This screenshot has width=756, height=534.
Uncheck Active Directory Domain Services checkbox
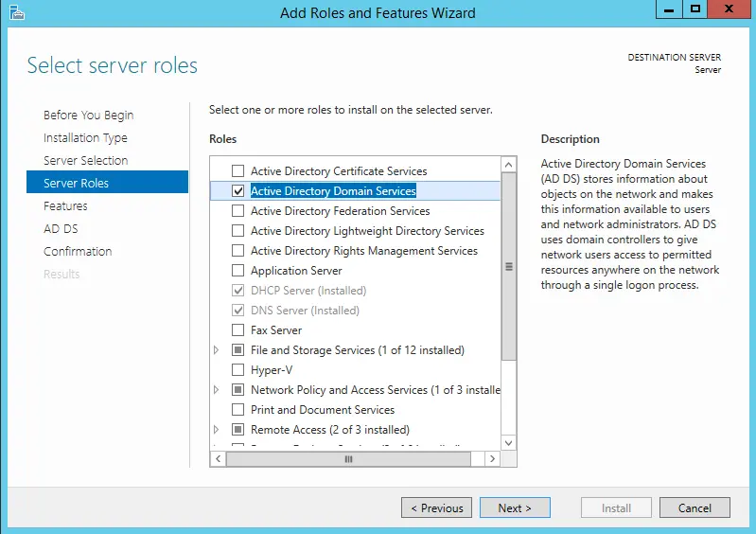238,191
